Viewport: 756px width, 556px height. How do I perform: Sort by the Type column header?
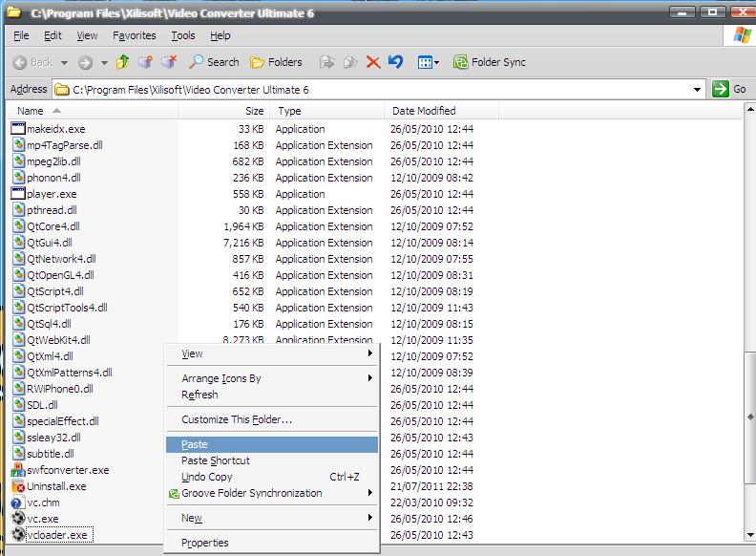click(x=326, y=111)
